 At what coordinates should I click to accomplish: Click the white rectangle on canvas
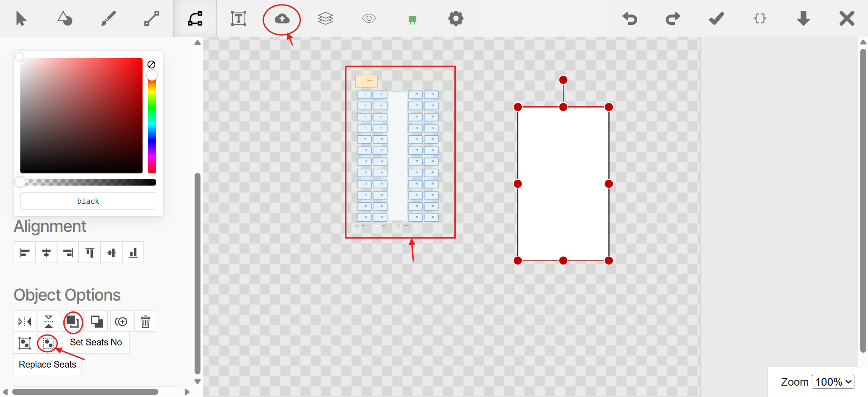(563, 184)
